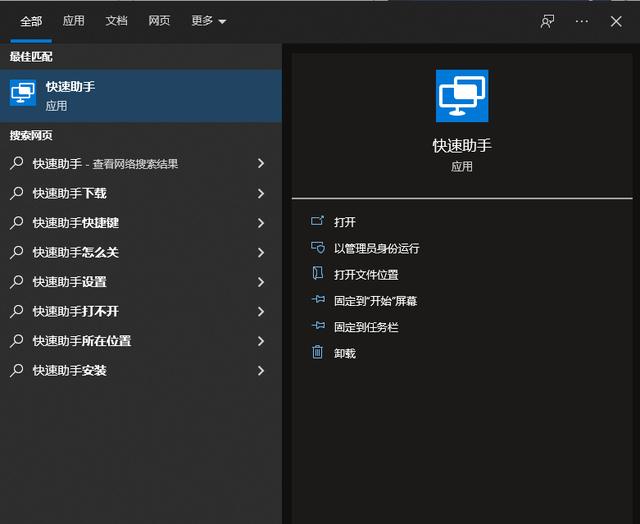Open the three-dot more options menu
640x524 pixels.
582,21
